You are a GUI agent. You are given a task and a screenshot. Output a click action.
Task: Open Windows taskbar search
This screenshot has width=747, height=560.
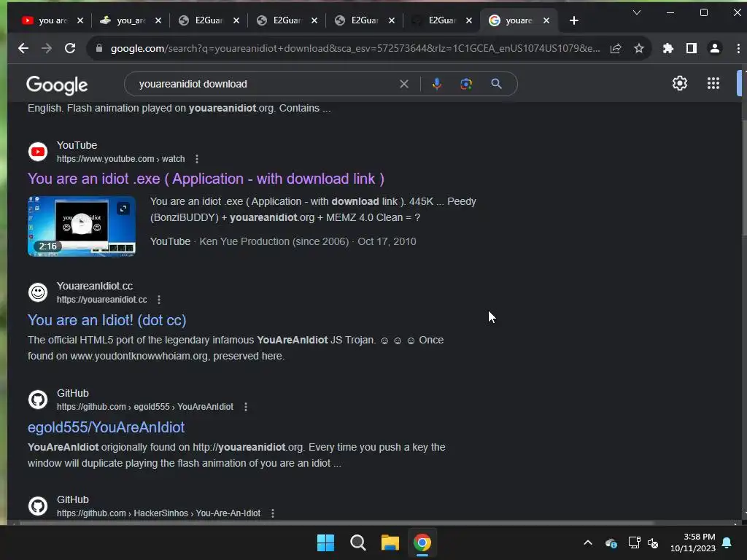357,542
